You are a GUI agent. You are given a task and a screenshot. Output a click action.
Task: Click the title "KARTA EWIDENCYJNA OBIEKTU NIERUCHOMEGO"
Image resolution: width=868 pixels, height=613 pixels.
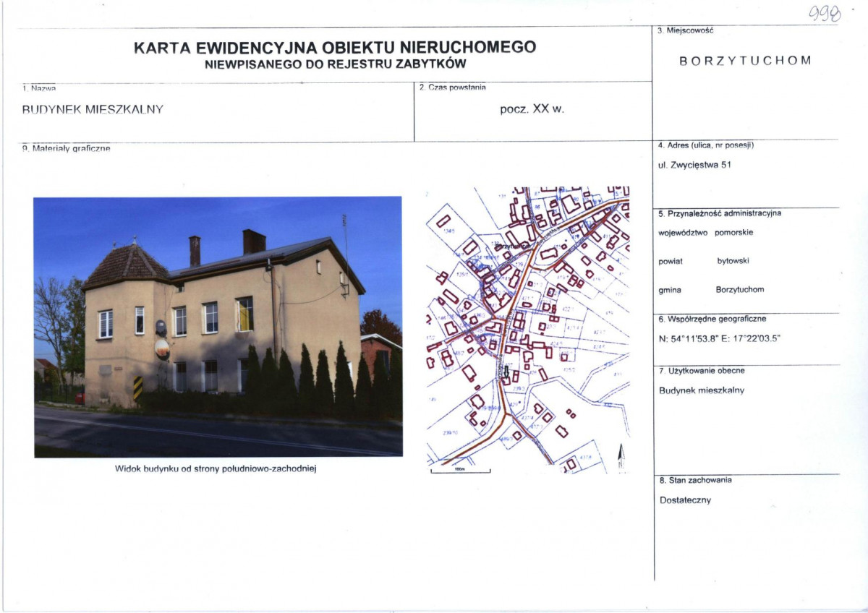point(335,48)
